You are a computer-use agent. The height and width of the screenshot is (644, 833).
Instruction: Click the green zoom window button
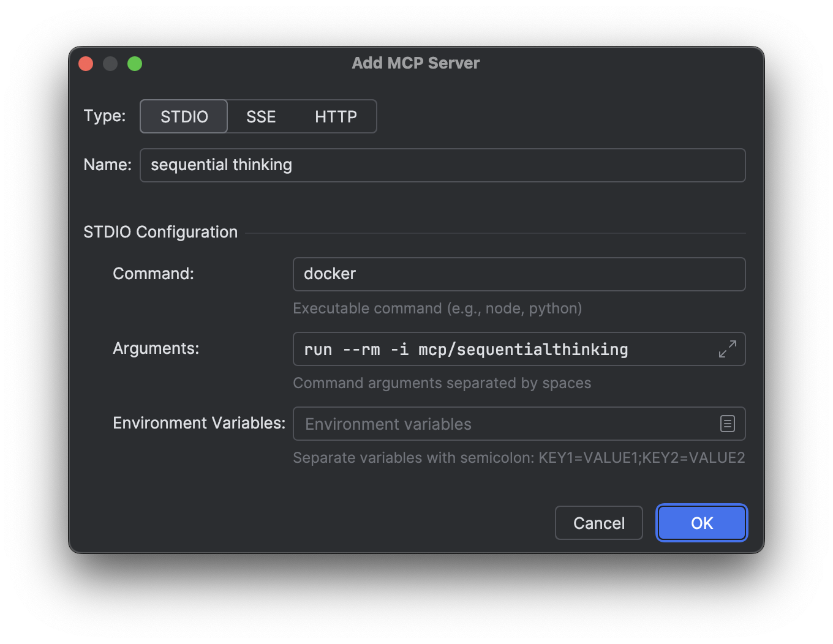pyautogui.click(x=135, y=64)
